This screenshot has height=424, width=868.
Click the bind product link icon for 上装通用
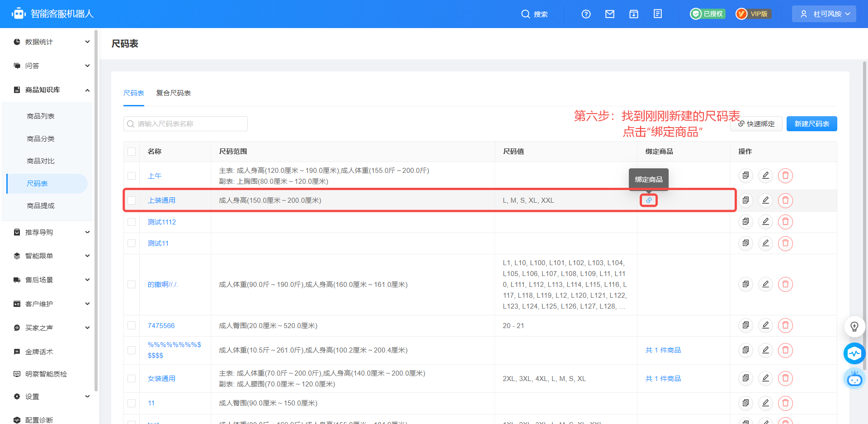point(649,200)
